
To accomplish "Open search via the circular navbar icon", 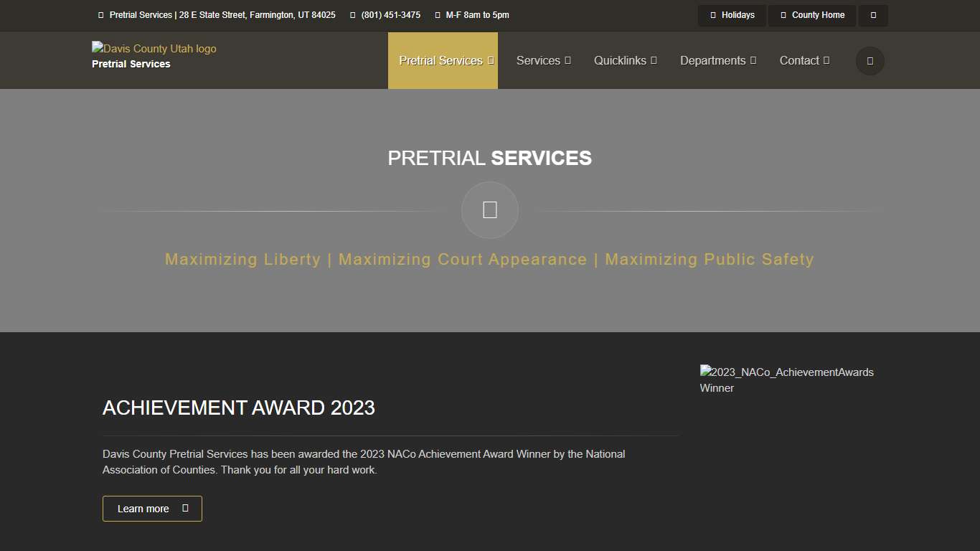I will click(869, 60).
